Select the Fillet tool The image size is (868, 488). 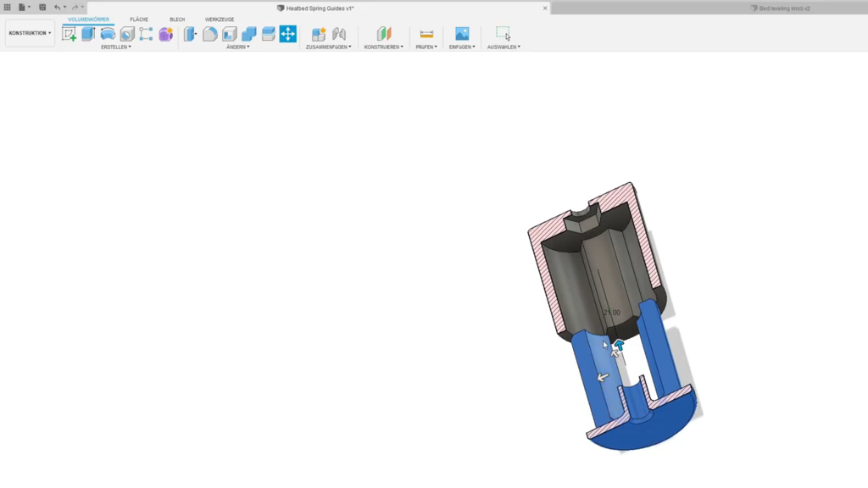click(210, 34)
